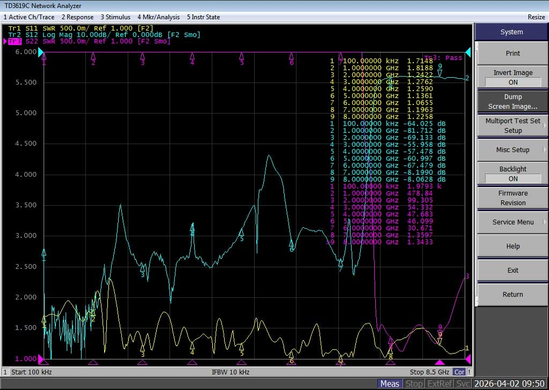Click the Dump Screen Image softkey

[512, 102]
